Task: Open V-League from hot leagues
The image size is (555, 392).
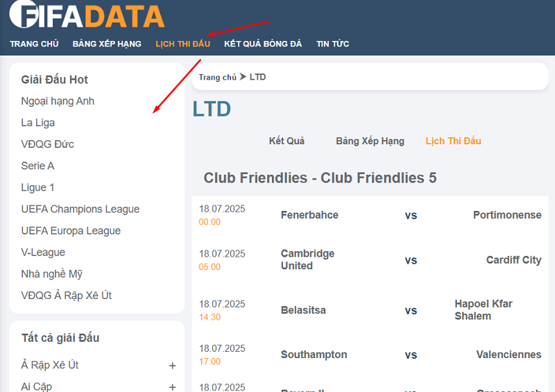Action: tap(43, 253)
